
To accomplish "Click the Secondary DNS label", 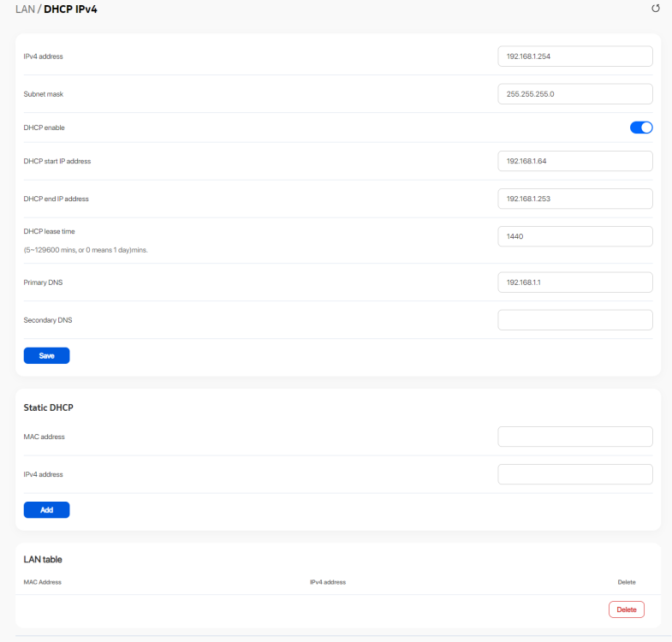I will pos(48,320).
